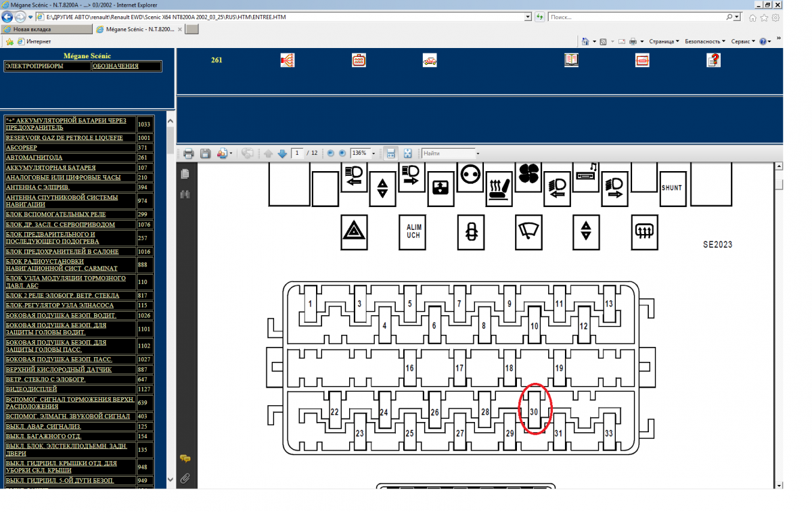812x512 pixels.
Task: Click the 'ВЫКЛ. АВАР. СИГНАЛИЗ.' link
Action: (43, 427)
